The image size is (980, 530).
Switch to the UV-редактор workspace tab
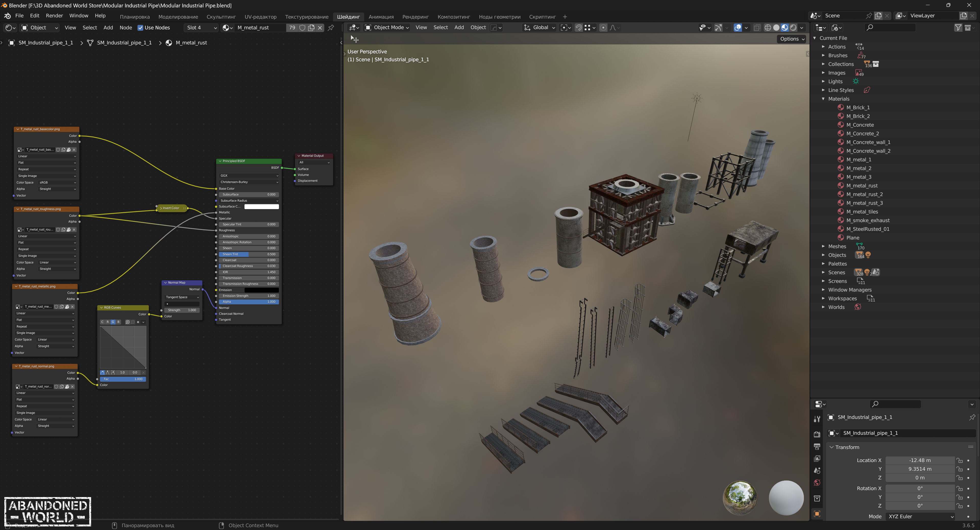261,17
